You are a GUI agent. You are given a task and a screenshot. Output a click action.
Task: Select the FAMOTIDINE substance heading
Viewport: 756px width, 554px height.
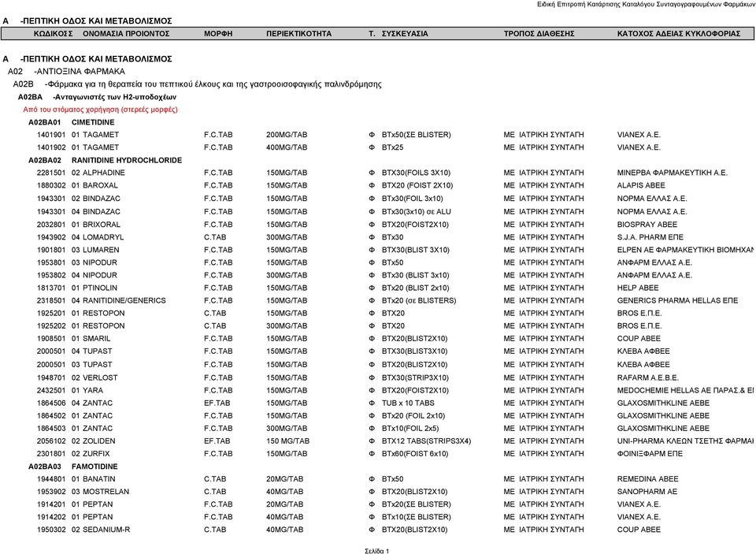[x=94, y=467]
